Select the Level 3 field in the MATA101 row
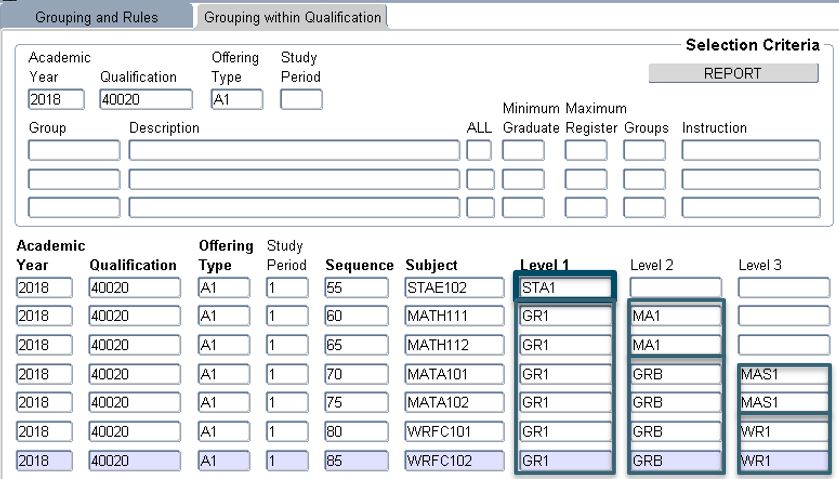 [x=784, y=375]
